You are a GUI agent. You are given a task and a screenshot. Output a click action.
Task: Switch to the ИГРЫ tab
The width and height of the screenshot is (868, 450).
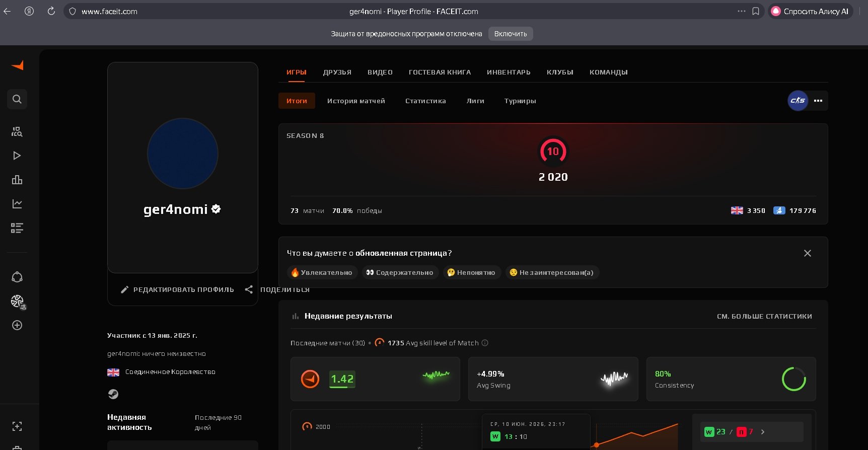297,72
